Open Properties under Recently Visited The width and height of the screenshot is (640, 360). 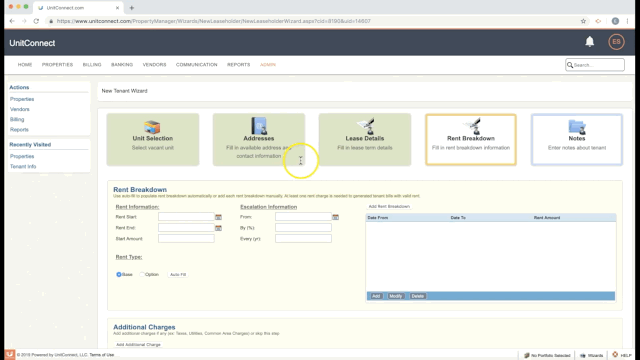(x=22, y=156)
